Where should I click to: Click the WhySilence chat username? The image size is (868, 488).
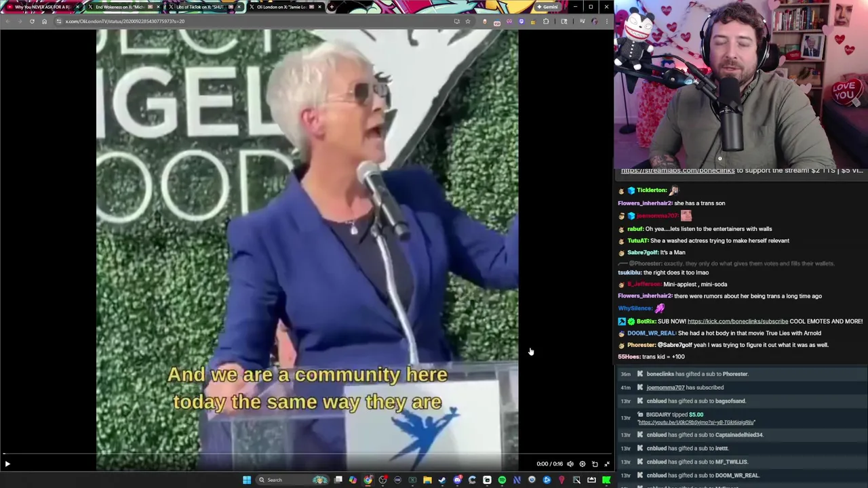coord(635,308)
